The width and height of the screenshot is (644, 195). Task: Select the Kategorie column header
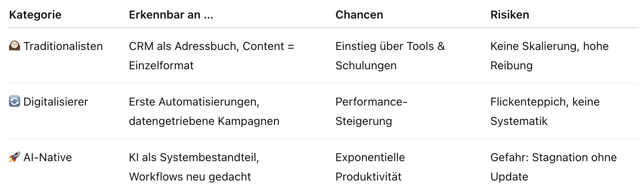coord(35,15)
